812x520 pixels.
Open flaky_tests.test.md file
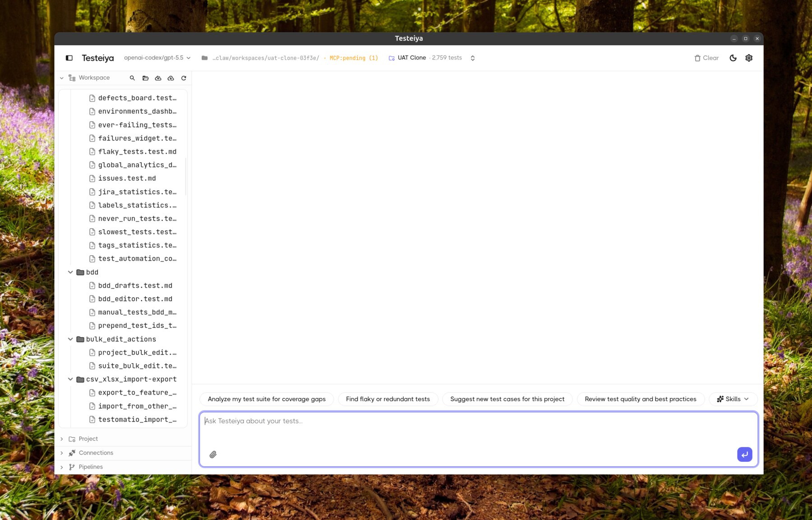tap(133, 152)
